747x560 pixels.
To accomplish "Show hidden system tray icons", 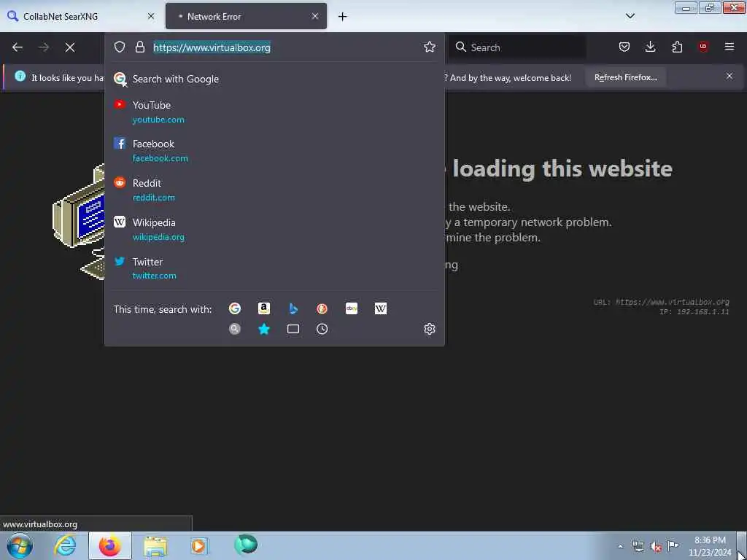I will pyautogui.click(x=620, y=546).
